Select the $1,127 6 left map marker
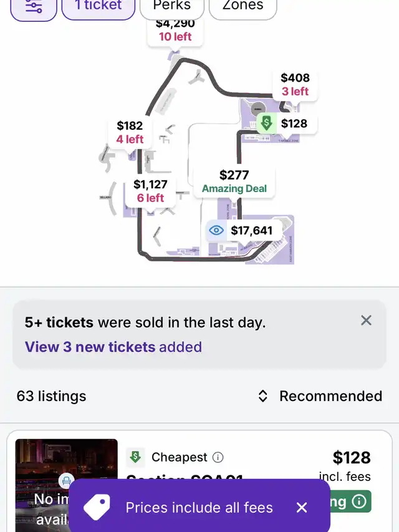The width and height of the screenshot is (399, 532). point(150,191)
